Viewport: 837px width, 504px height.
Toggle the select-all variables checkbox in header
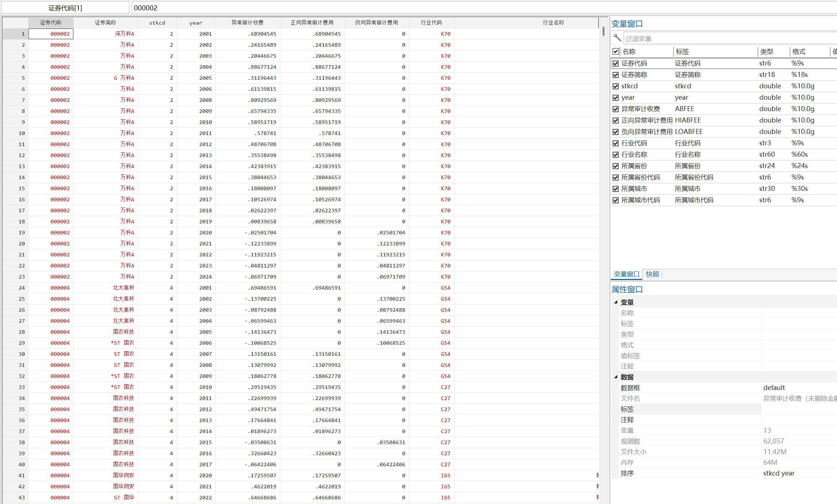tap(615, 52)
